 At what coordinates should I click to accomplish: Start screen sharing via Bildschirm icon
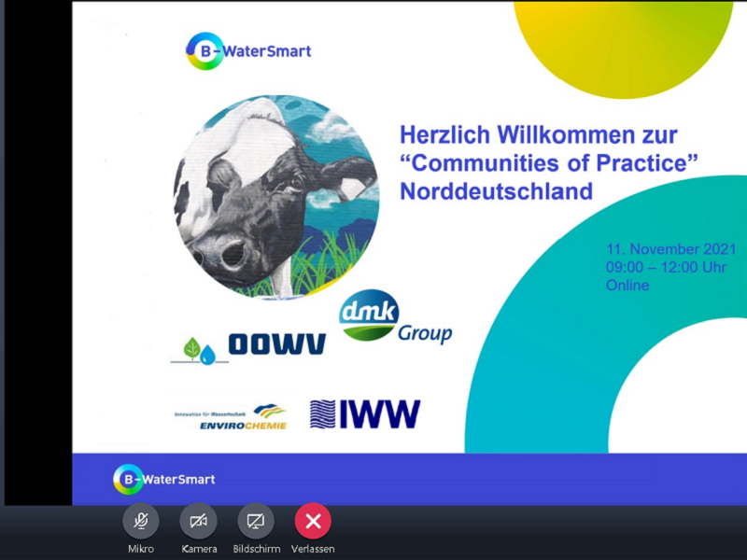(256, 521)
